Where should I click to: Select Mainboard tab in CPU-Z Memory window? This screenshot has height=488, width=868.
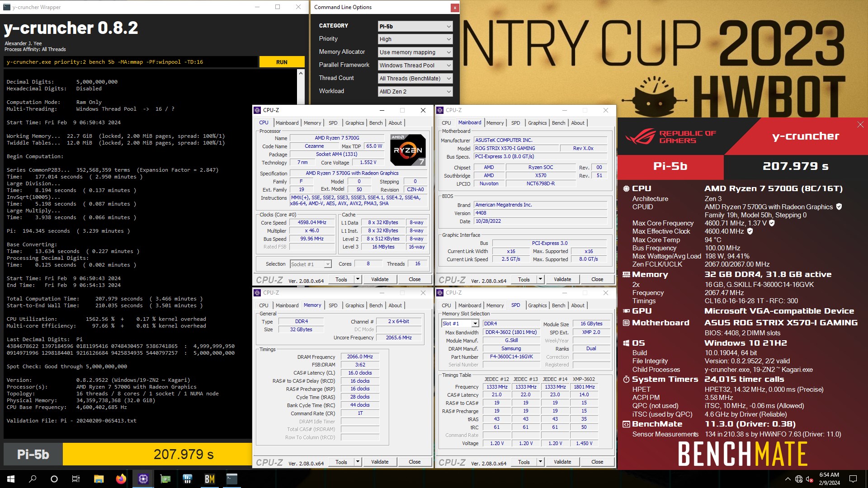click(287, 305)
